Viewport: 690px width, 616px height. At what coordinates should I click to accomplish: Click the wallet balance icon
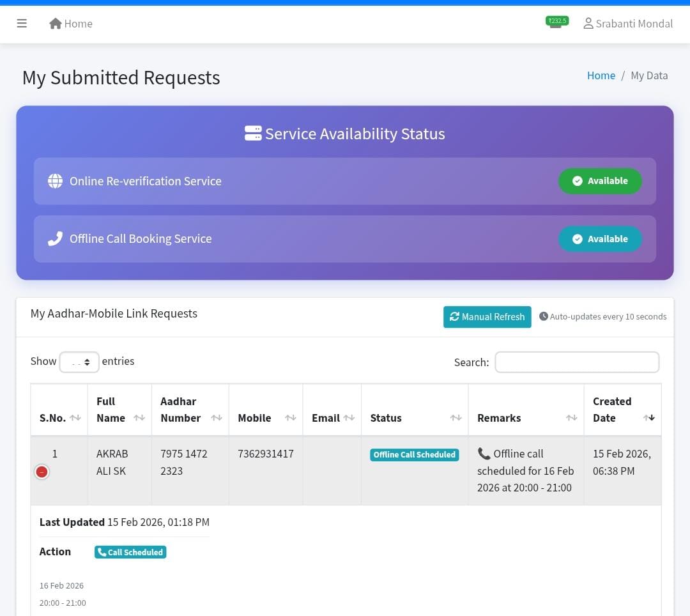pyautogui.click(x=556, y=23)
